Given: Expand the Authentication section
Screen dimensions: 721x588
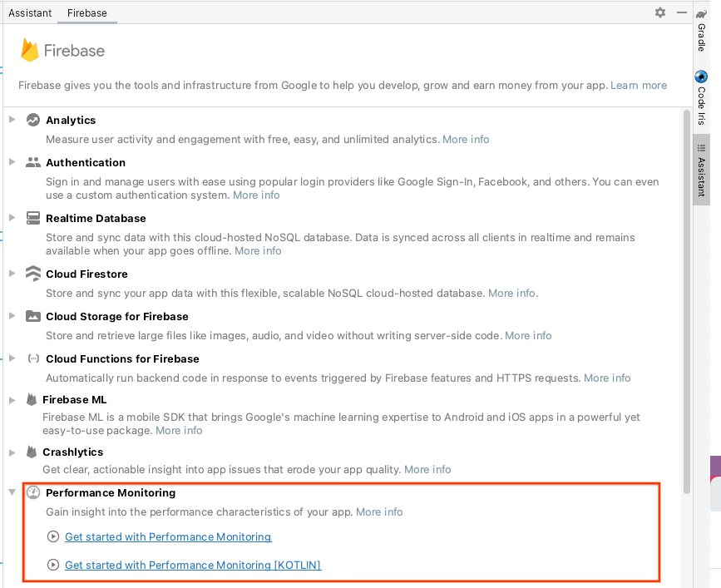Looking at the screenshot, I should pyautogui.click(x=12, y=162).
